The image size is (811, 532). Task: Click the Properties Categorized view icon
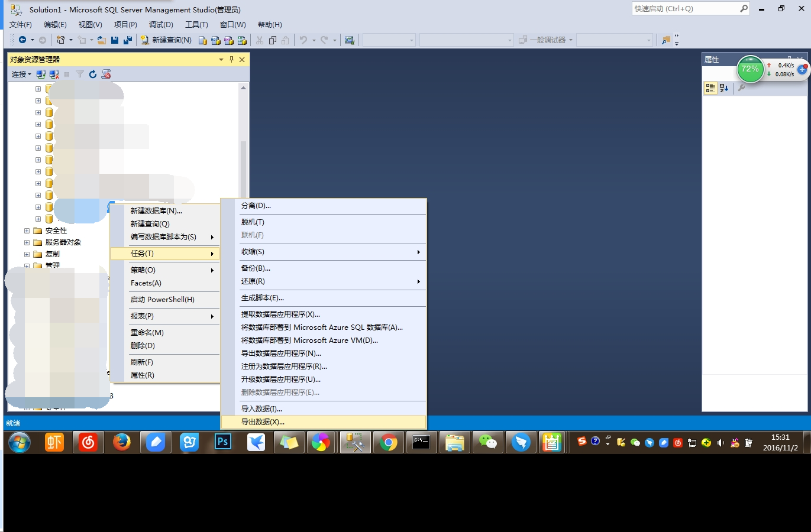click(710, 88)
